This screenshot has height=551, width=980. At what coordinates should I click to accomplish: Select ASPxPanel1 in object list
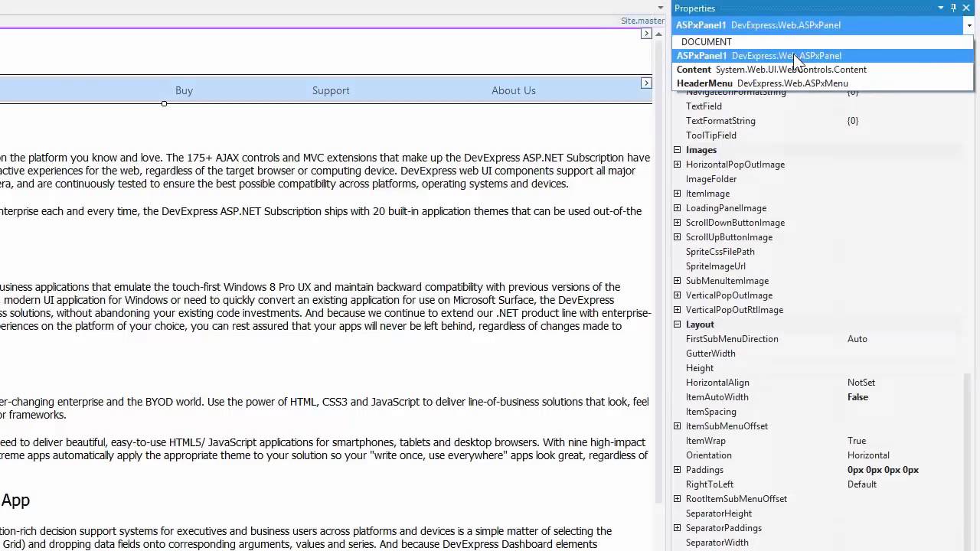coord(822,56)
